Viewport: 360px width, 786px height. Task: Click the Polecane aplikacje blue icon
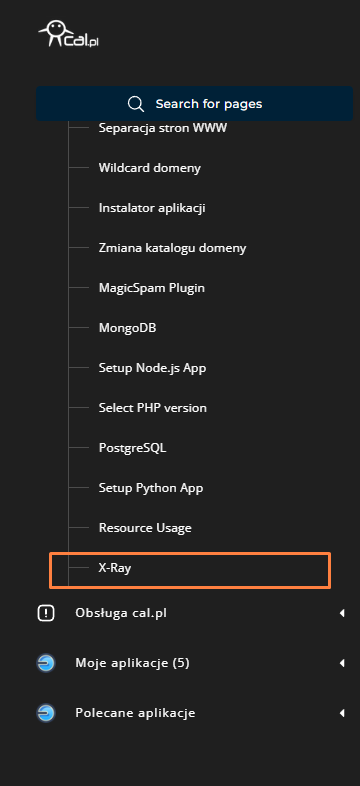(46, 713)
